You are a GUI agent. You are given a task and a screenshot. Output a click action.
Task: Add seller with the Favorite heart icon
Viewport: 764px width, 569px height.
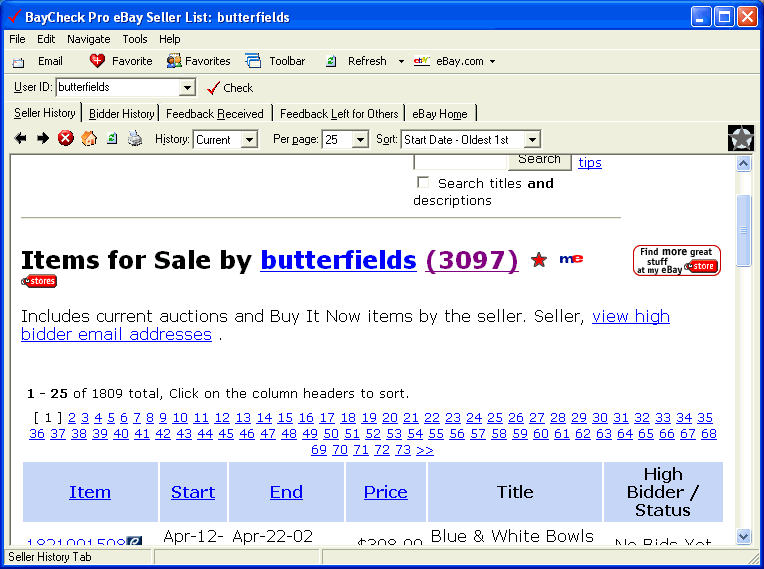coord(97,61)
